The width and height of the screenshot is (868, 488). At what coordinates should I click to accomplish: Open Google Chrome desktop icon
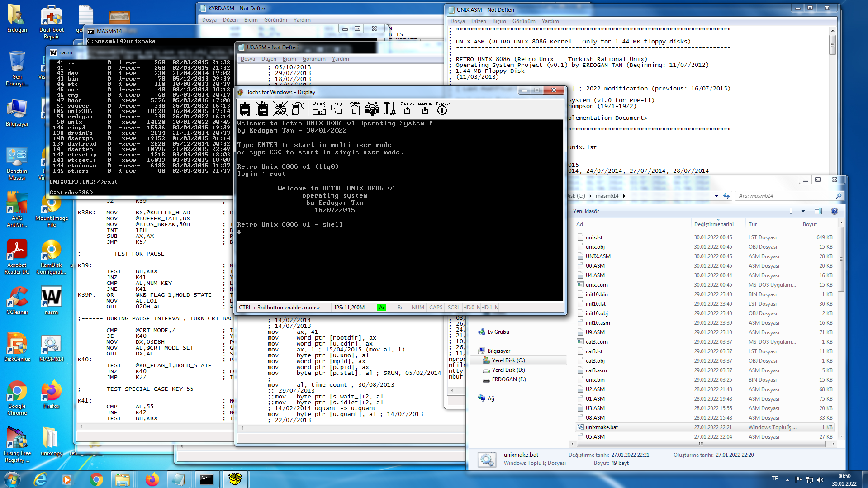[x=17, y=398]
